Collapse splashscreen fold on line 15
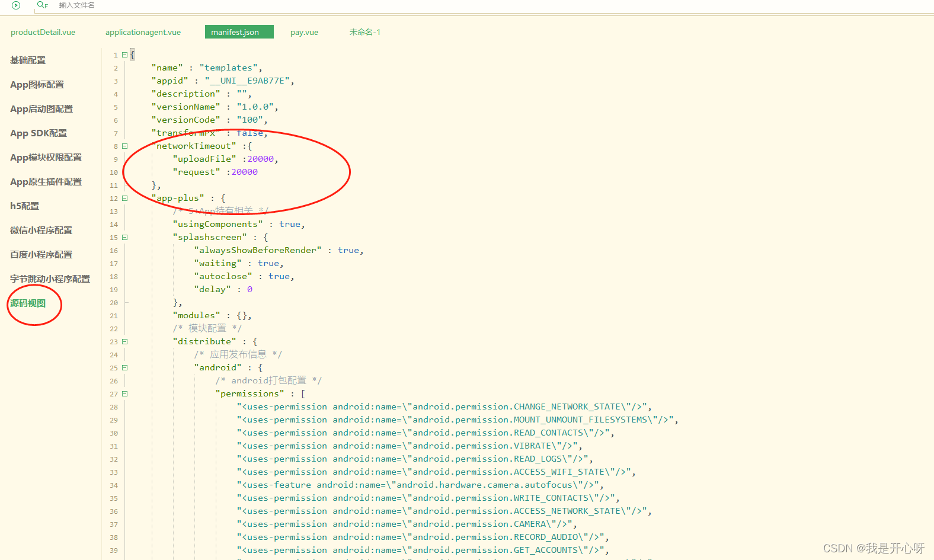 click(x=124, y=237)
